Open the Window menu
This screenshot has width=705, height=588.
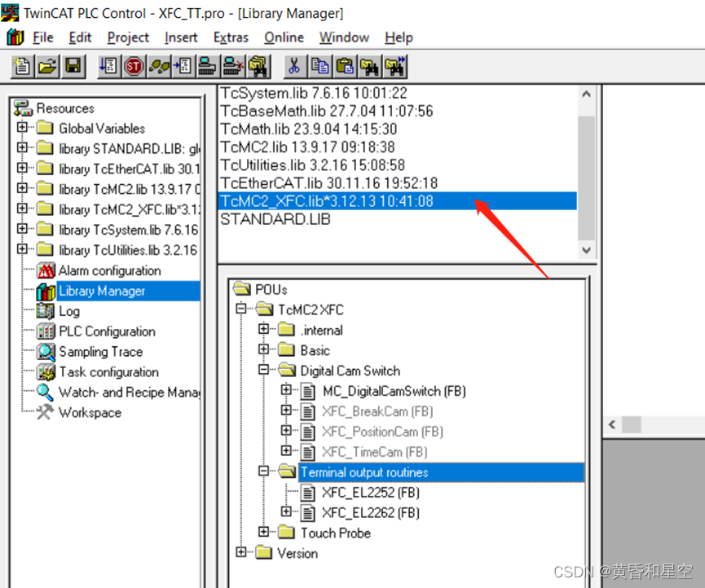click(x=345, y=37)
